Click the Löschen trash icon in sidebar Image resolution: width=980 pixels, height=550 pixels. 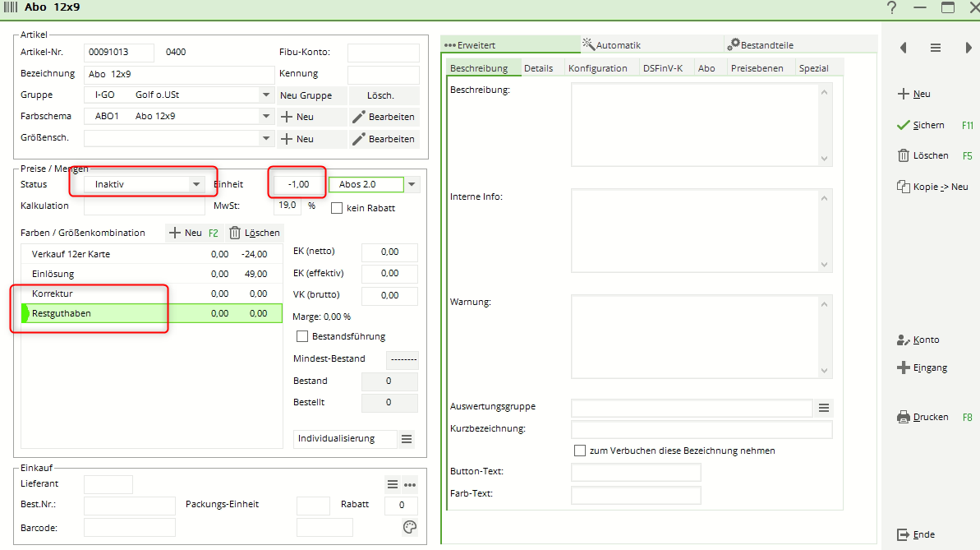point(904,155)
